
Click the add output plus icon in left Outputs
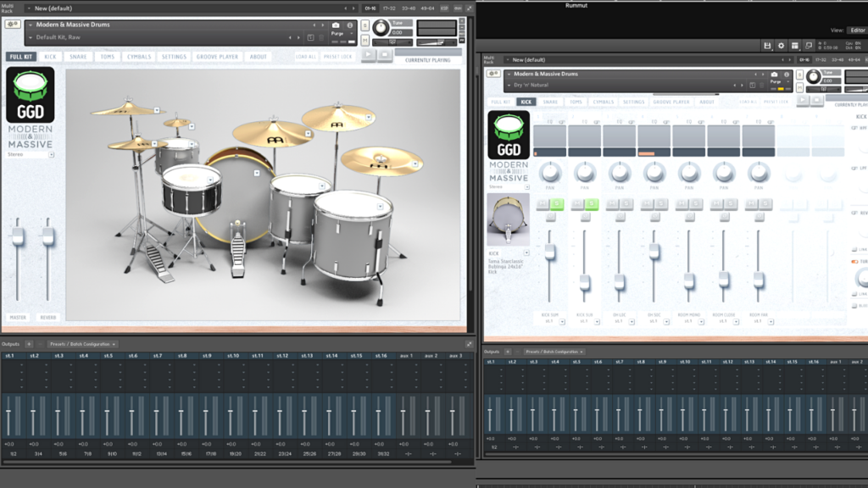click(x=29, y=344)
